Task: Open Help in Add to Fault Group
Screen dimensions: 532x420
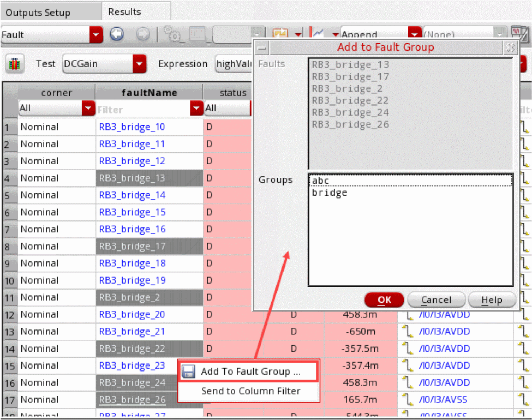Action: click(x=492, y=300)
